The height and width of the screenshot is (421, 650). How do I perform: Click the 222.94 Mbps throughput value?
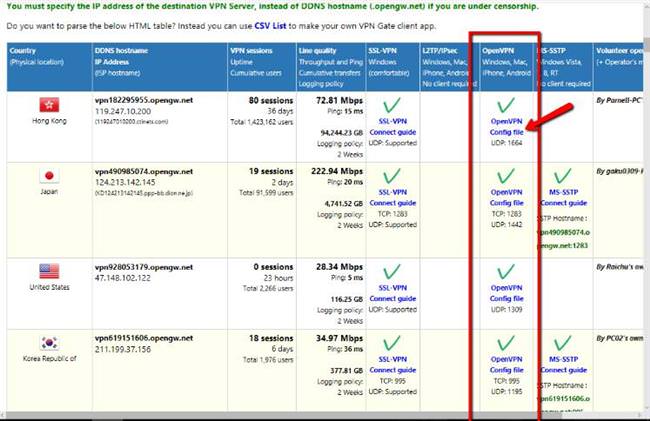coord(337,171)
